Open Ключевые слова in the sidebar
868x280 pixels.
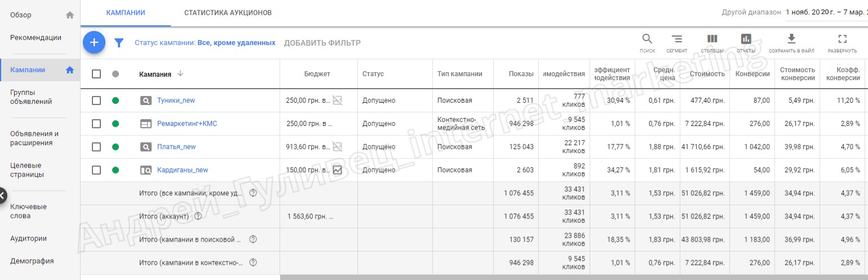28,211
